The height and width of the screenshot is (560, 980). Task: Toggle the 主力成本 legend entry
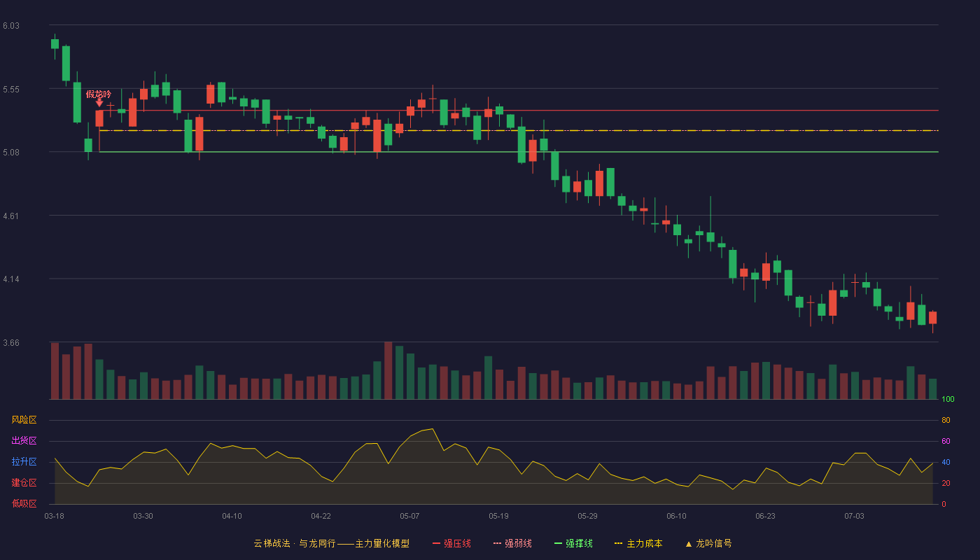638,543
